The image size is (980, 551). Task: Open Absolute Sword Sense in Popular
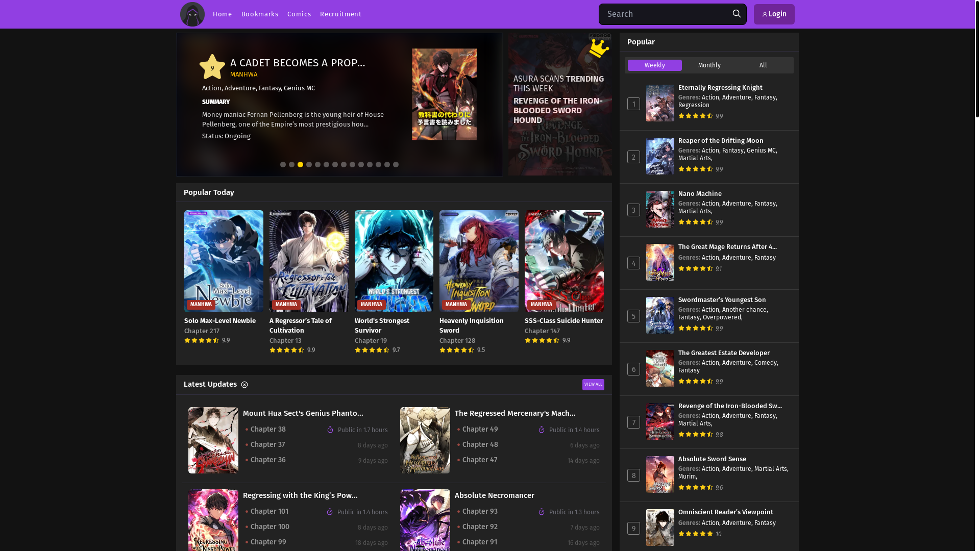712,459
